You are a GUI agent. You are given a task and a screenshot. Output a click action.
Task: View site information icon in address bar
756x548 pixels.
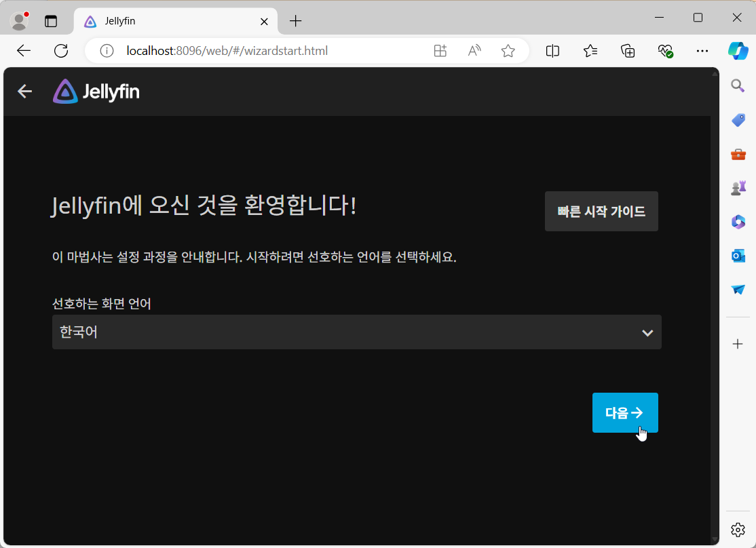(107, 51)
